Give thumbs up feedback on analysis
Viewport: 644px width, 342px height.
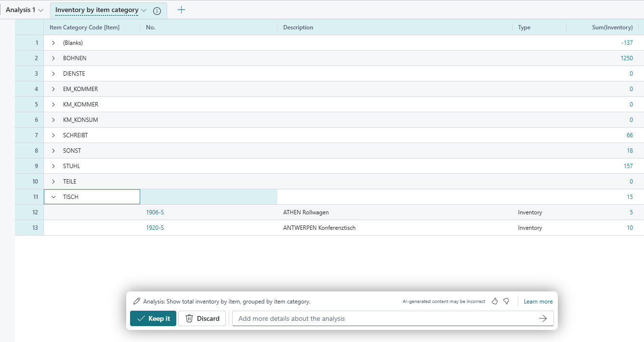pos(495,302)
